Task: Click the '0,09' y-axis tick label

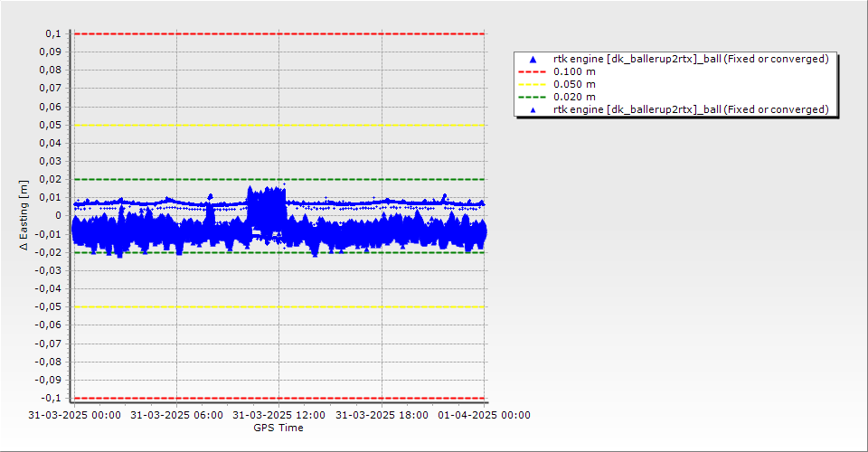Action: (x=51, y=52)
